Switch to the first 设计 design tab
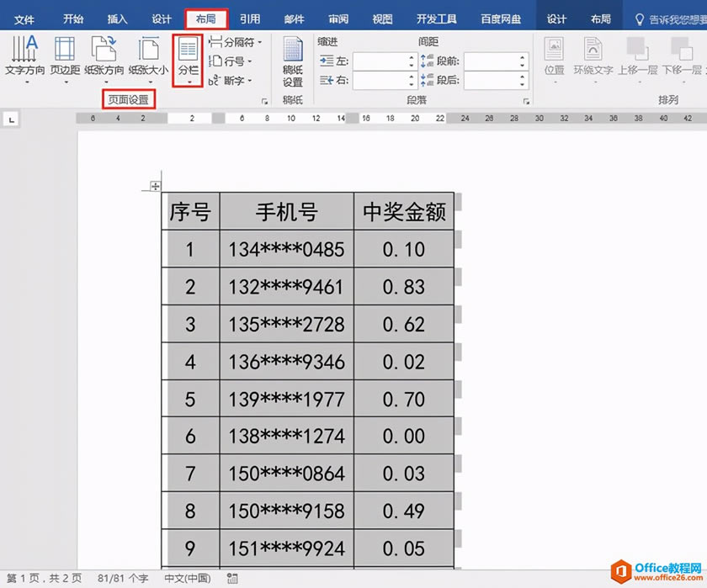Image resolution: width=707 pixels, height=588 pixels. click(x=162, y=19)
